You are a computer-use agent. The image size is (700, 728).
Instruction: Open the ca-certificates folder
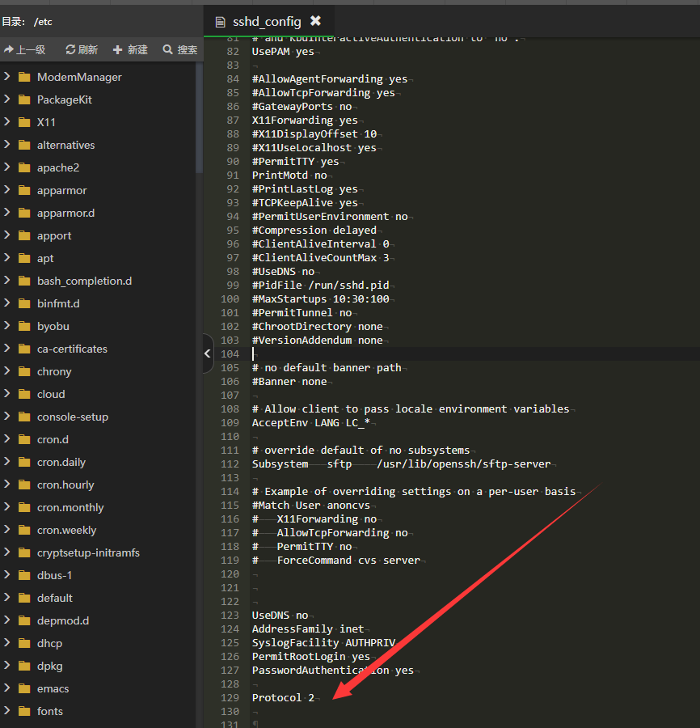(72, 349)
